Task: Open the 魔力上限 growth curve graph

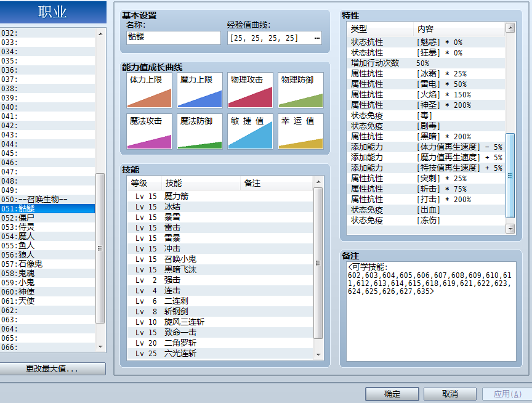Action: point(199,91)
